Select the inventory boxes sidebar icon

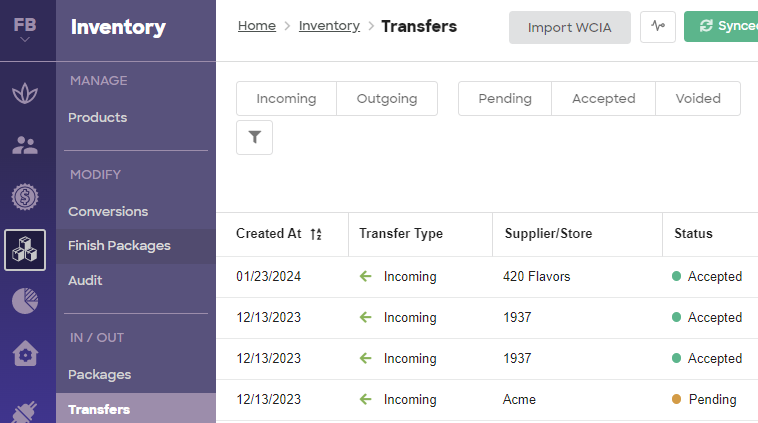[x=25, y=250]
